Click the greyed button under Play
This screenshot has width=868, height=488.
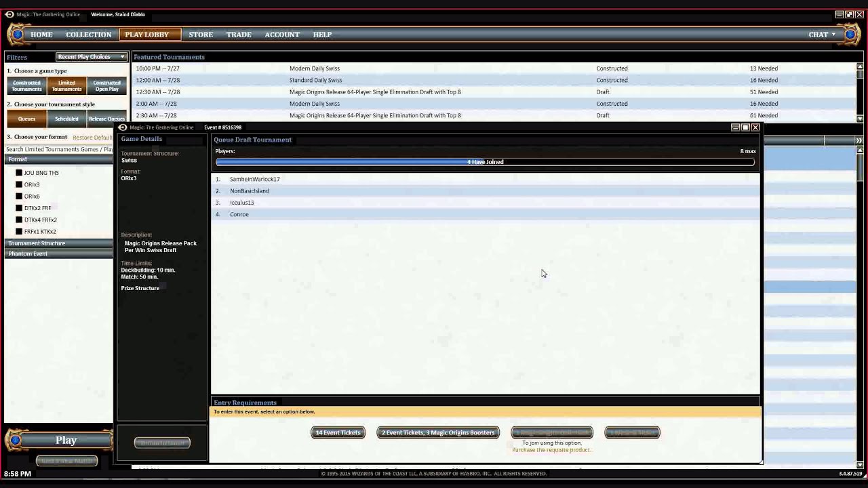pyautogui.click(x=66, y=461)
